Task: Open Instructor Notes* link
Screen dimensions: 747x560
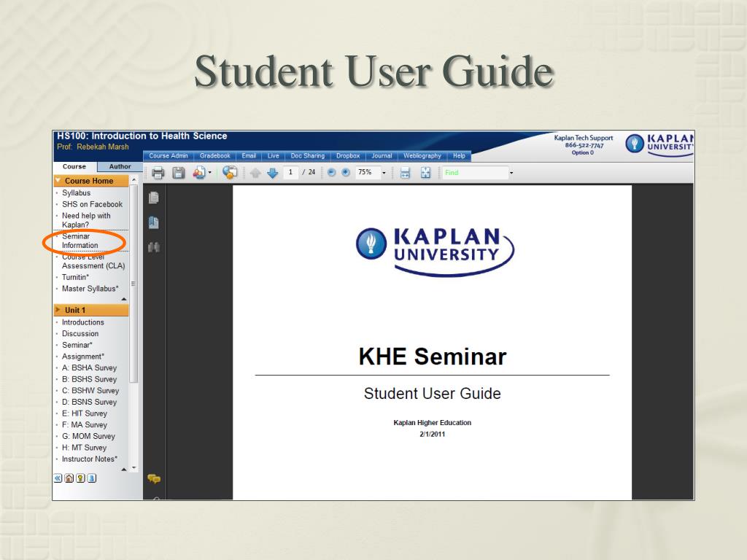Action: coord(90,459)
